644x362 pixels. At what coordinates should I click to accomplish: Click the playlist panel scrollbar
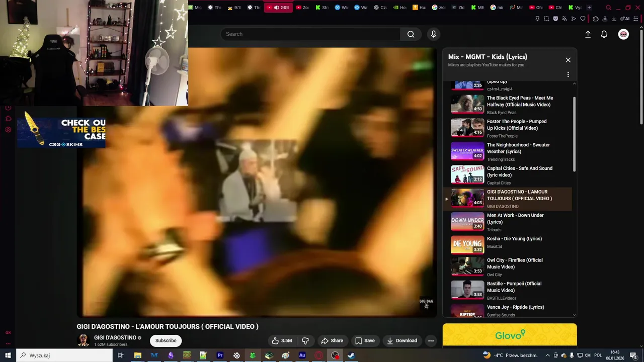(574, 134)
